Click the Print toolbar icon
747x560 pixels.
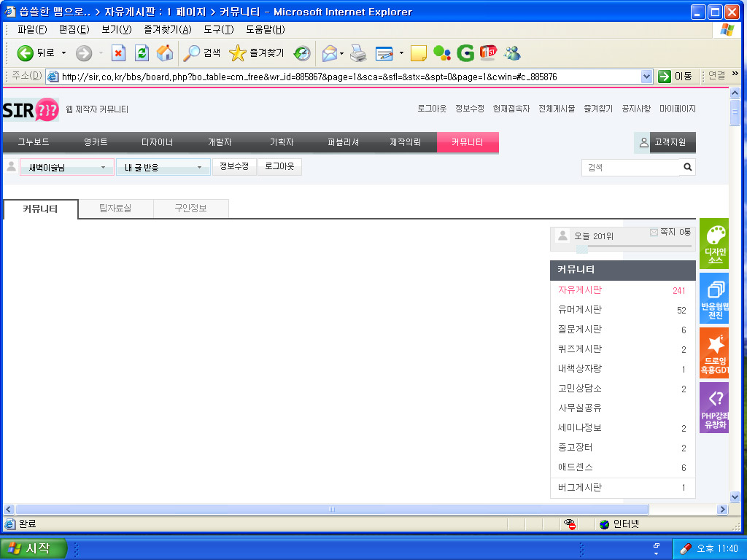pyautogui.click(x=357, y=53)
